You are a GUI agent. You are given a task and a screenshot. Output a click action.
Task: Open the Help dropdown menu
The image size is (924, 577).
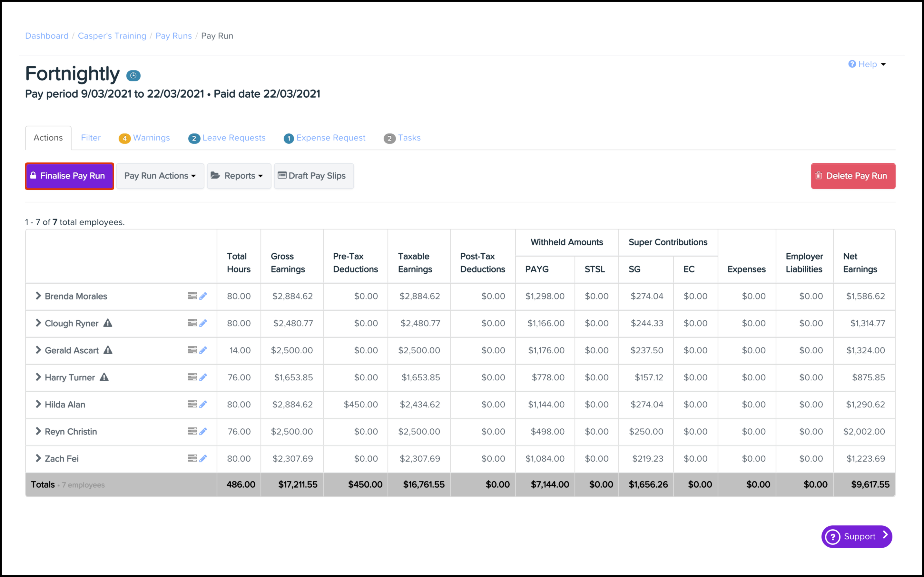867,64
